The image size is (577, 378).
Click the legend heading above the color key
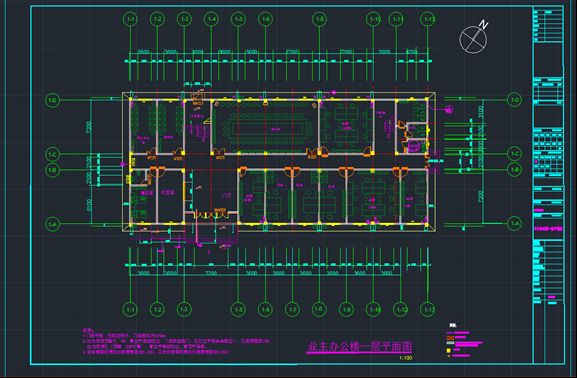pos(453,325)
